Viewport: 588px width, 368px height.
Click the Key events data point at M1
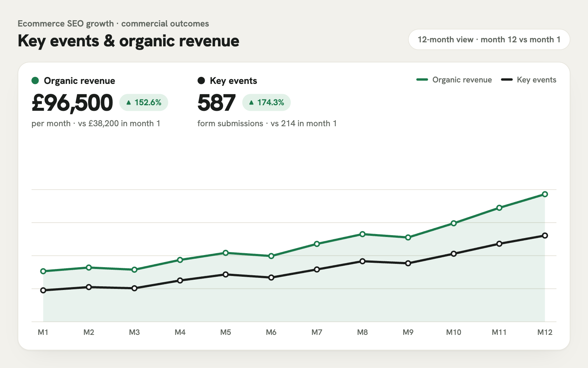pyautogui.click(x=43, y=290)
